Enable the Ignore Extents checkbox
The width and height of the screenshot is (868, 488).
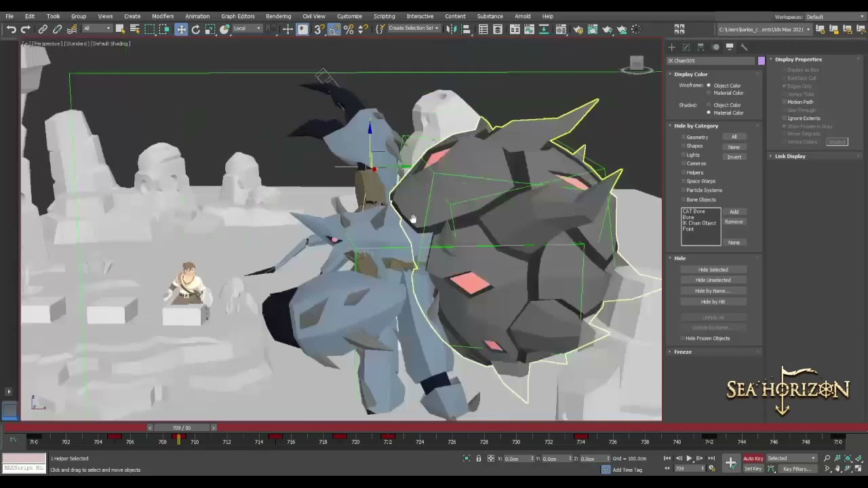pyautogui.click(x=784, y=118)
